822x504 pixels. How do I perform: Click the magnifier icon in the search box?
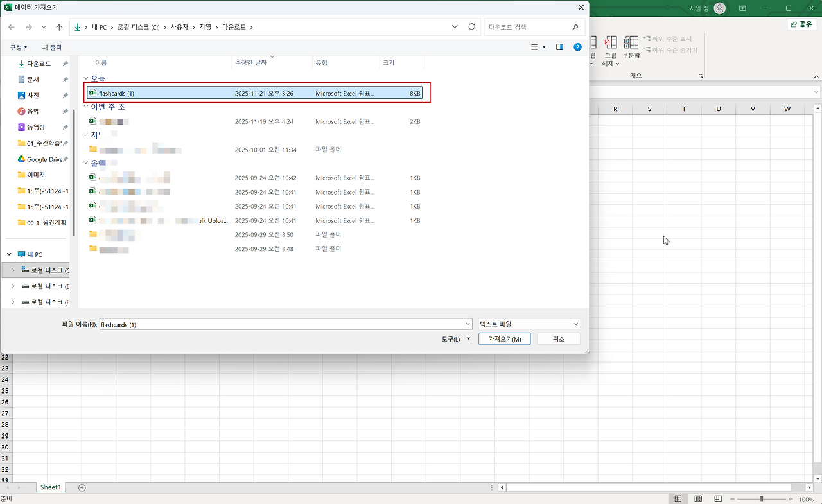pos(575,27)
